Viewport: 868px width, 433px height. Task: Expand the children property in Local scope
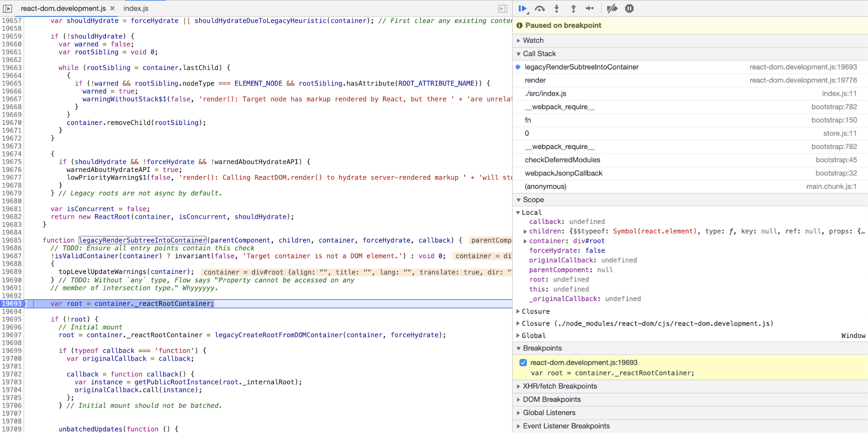coord(525,231)
